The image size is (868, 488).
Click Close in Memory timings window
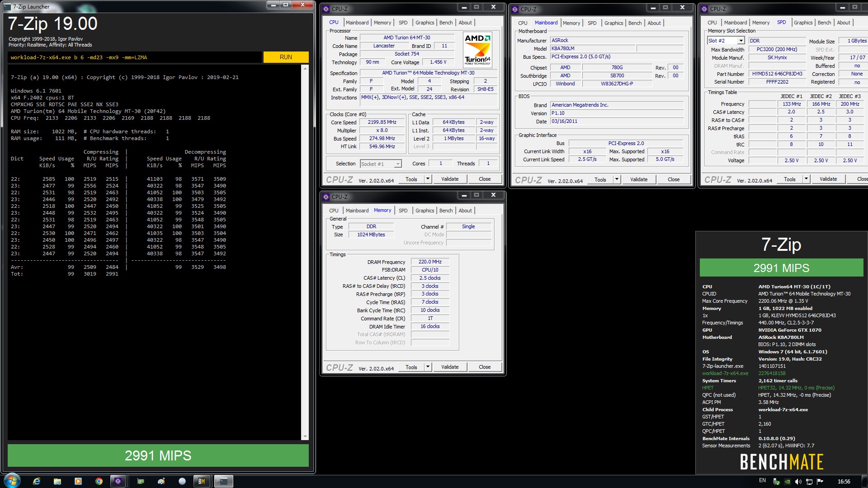point(485,367)
